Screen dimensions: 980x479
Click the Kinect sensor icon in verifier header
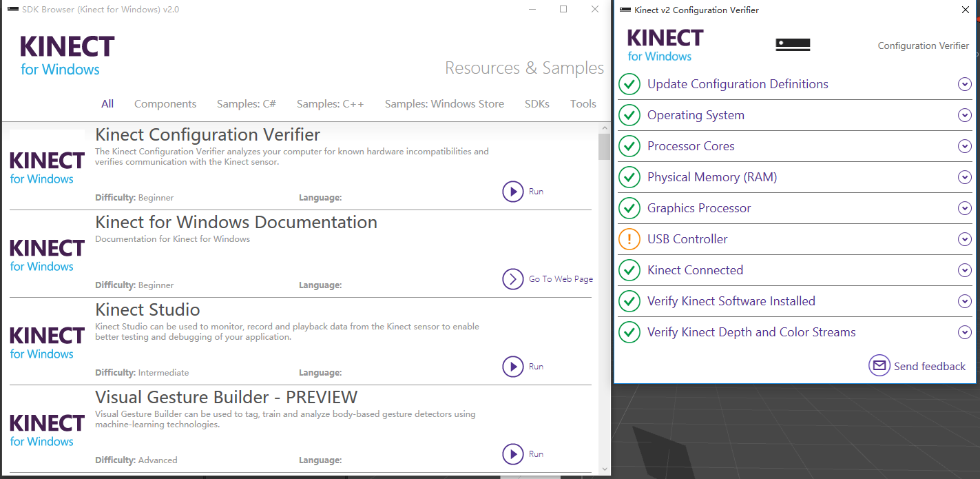pos(793,45)
